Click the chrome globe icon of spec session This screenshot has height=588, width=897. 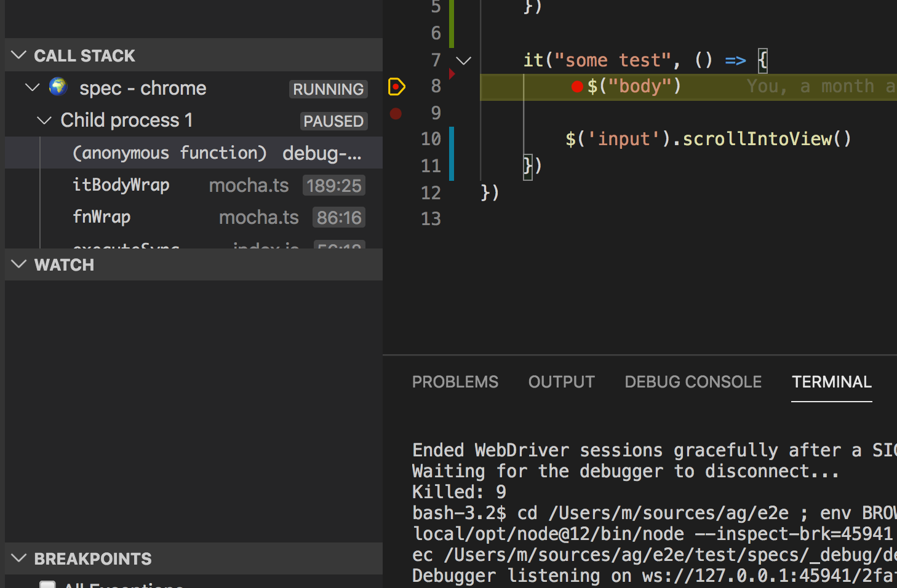(58, 87)
